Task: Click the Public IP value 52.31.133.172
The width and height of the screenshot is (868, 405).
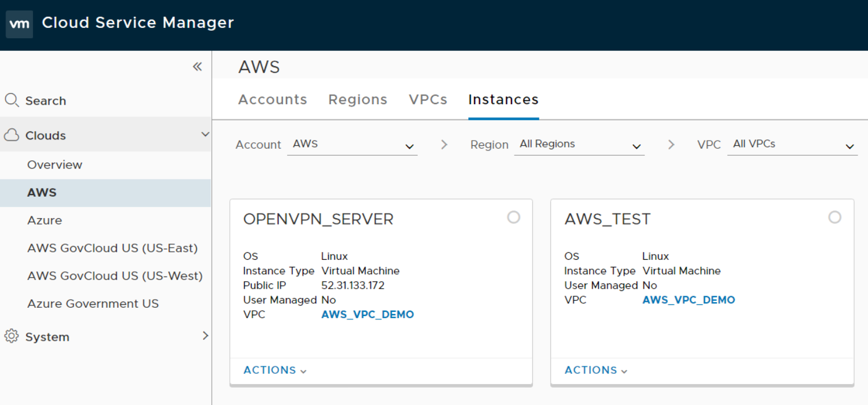Action: pos(353,285)
